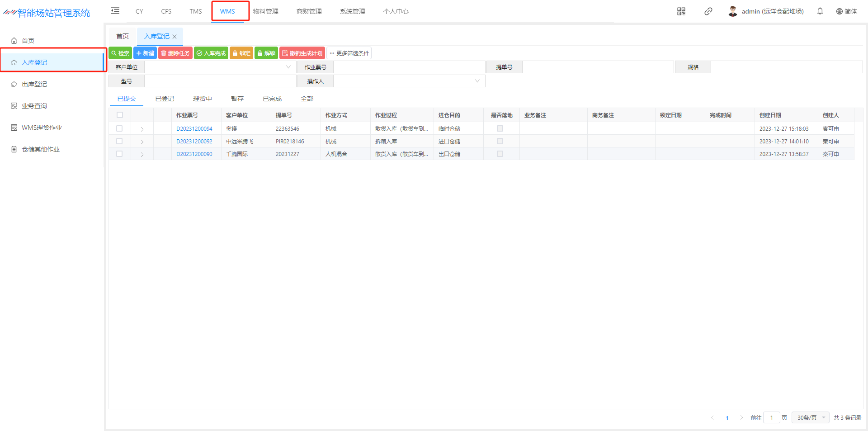Screen dimensions: 868x431
Task: Expand row D20231200092 details
Action: [142, 142]
